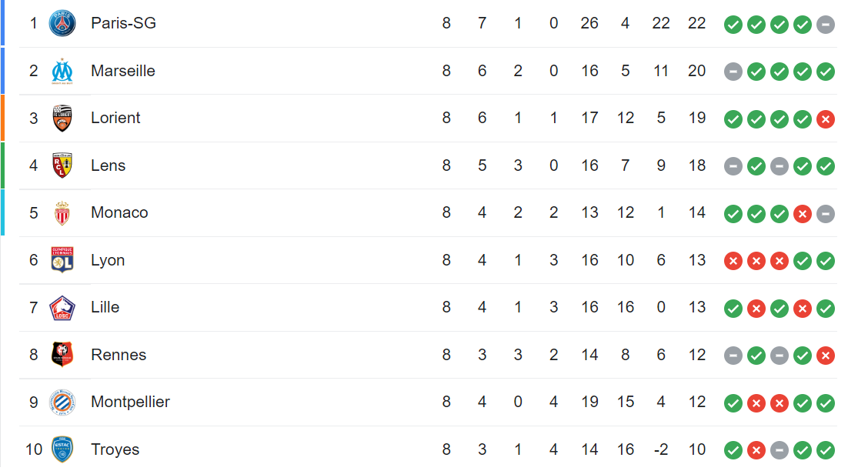Viewport: 868px width, 471px height.
Task: Select the Lens row points value 18
Action: (696, 165)
